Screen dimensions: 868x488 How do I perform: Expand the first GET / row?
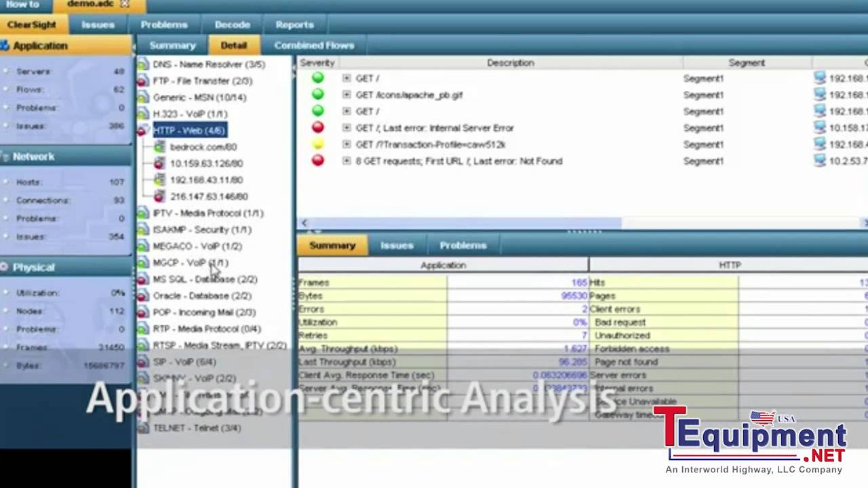click(x=347, y=78)
